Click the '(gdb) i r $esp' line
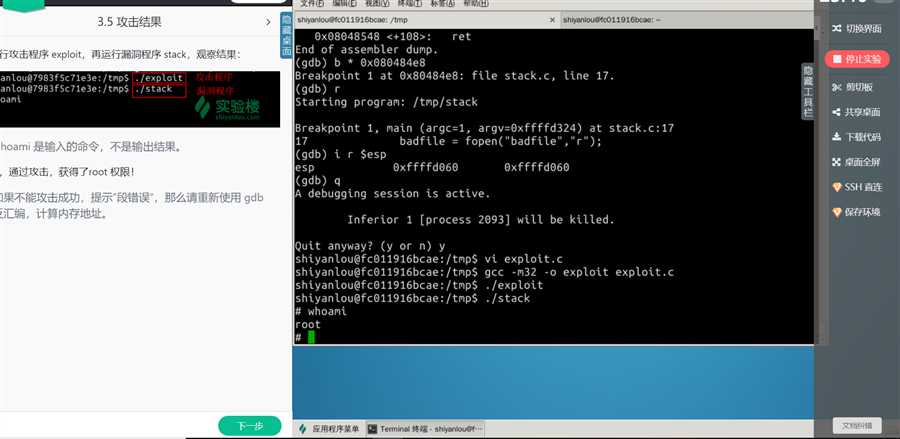900x439 pixels. pyautogui.click(x=340, y=154)
